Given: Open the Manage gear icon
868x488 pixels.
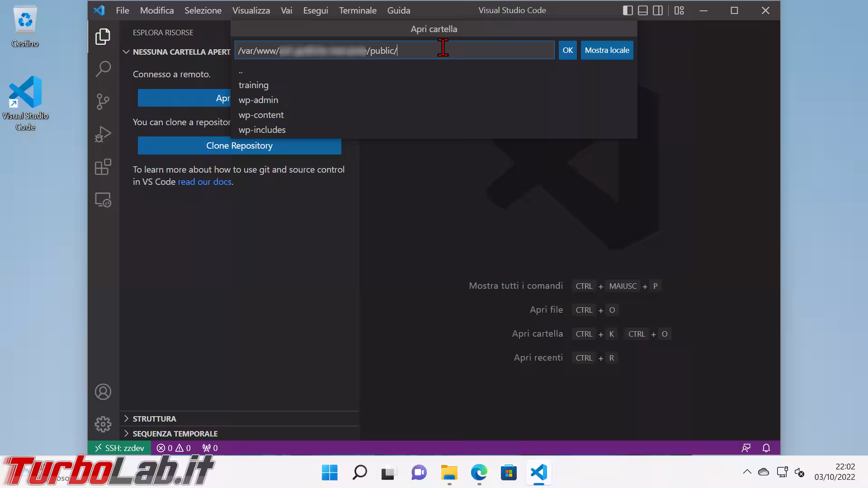Looking at the screenshot, I should click(x=103, y=424).
